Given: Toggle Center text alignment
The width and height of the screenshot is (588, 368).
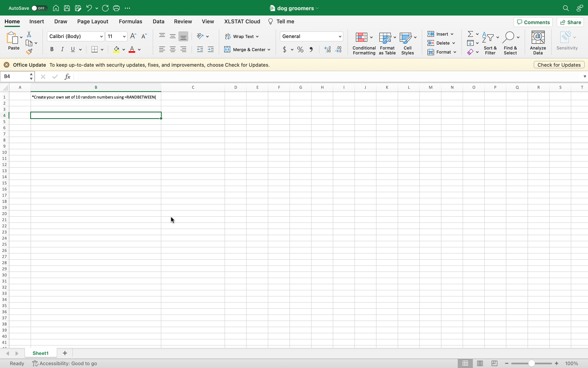Looking at the screenshot, I should click(x=173, y=50).
